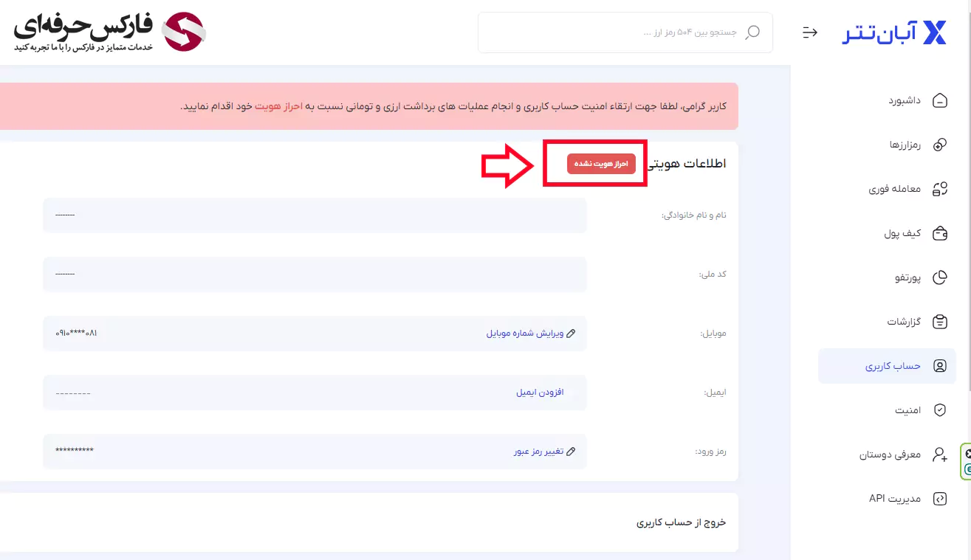
Task: Click the masked رمز ورود asterisks
Action: pos(75,451)
